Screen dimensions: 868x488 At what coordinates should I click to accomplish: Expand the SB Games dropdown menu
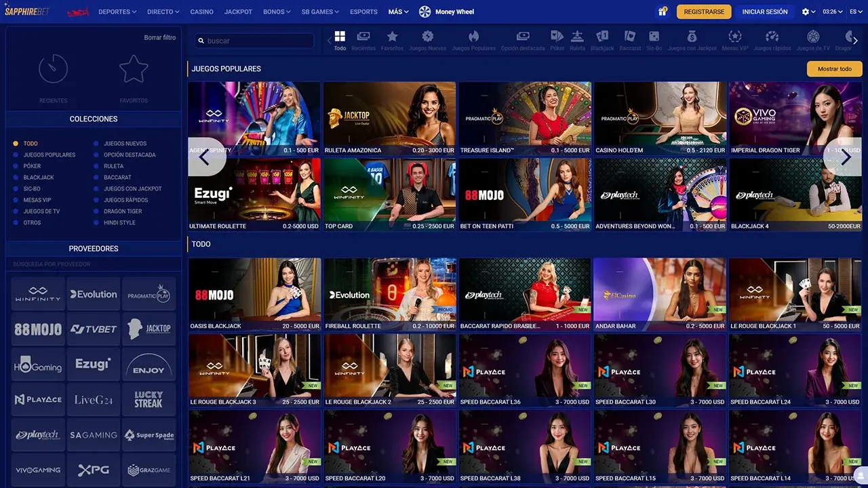(321, 12)
